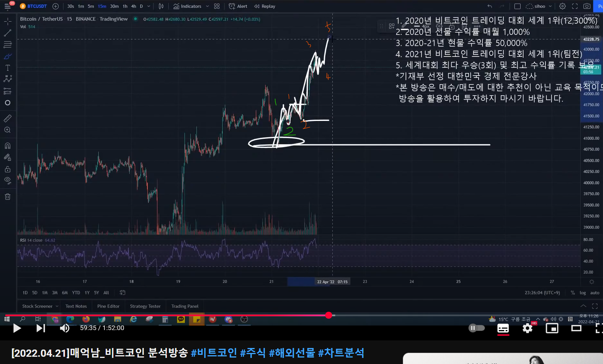Select the 5m timeframe
This screenshot has height=364, width=603.
click(91, 6)
